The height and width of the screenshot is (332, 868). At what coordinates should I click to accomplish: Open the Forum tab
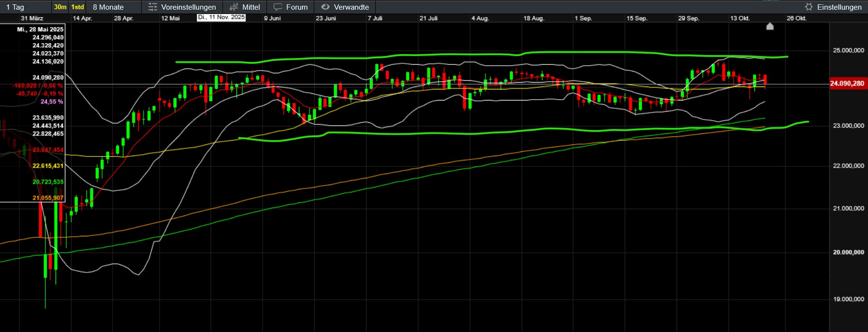click(x=296, y=7)
